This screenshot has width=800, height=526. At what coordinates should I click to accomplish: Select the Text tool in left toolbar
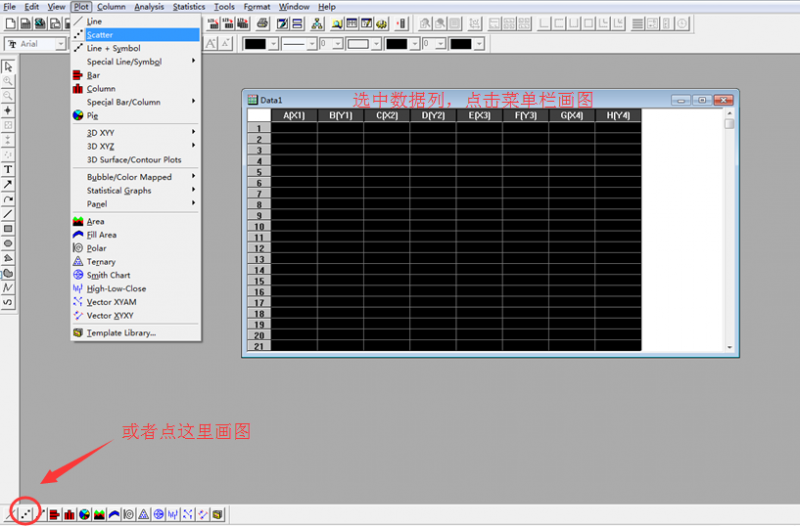pos(8,170)
